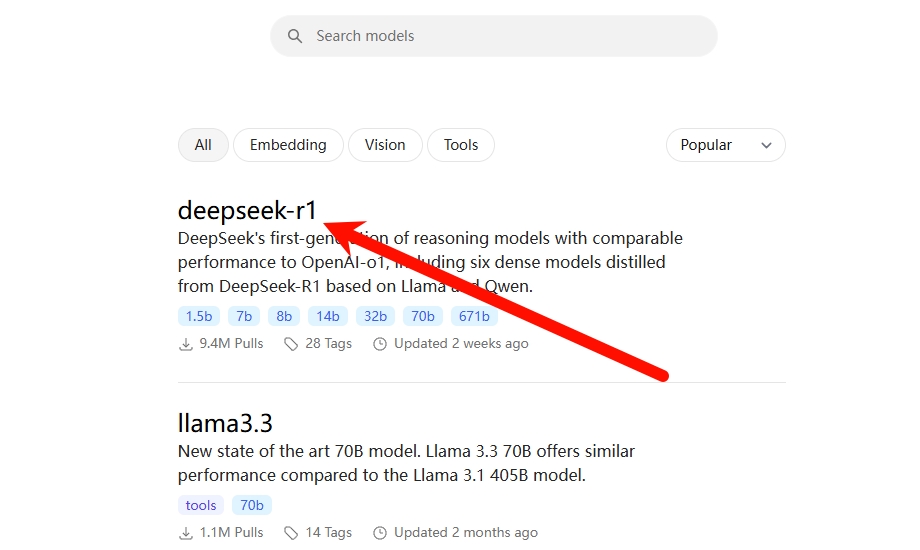
Task: Click the llama3.3 tags icon
Action: [291, 533]
